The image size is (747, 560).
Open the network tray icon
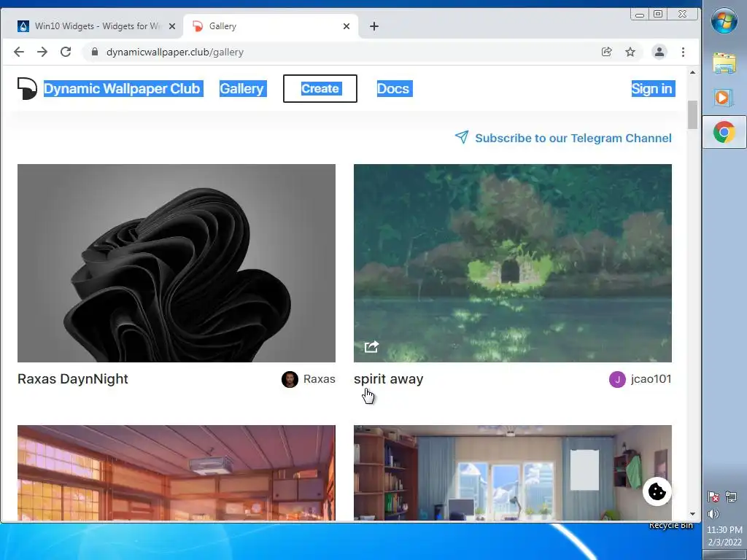click(731, 497)
